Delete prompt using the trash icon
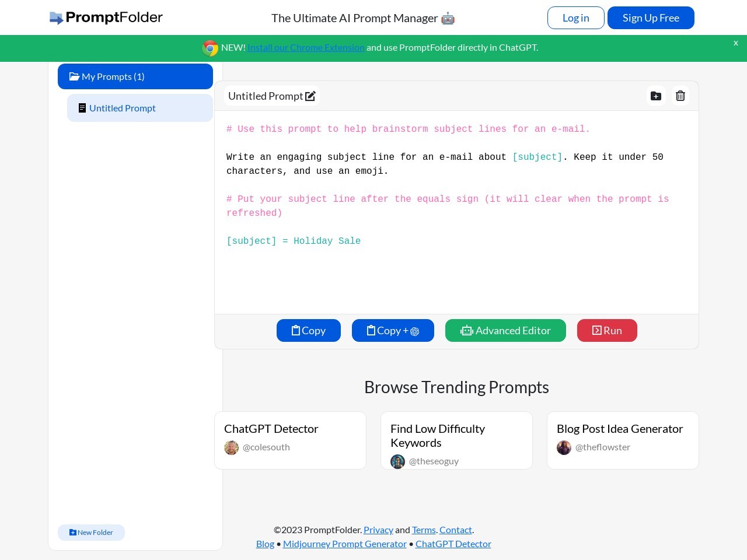 pyautogui.click(x=680, y=96)
